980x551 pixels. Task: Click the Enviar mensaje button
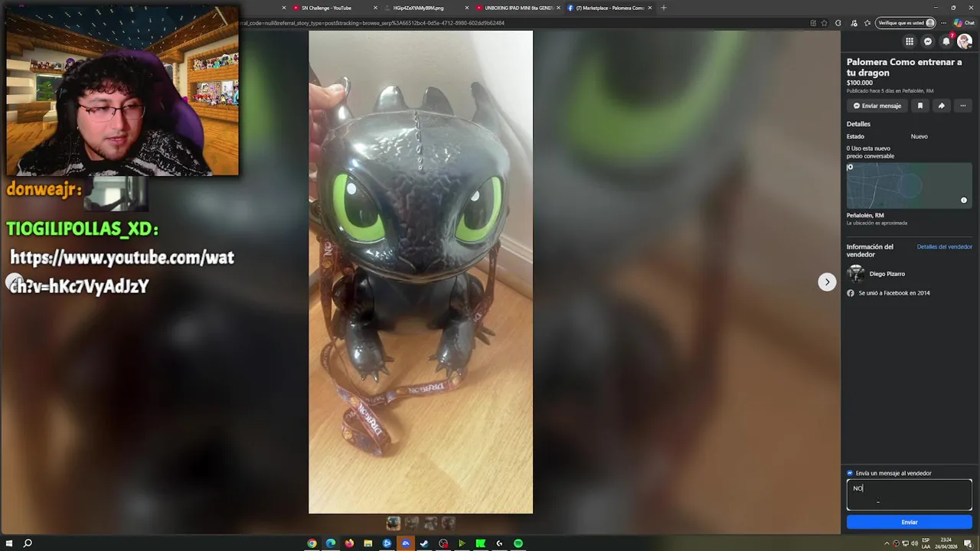point(877,106)
